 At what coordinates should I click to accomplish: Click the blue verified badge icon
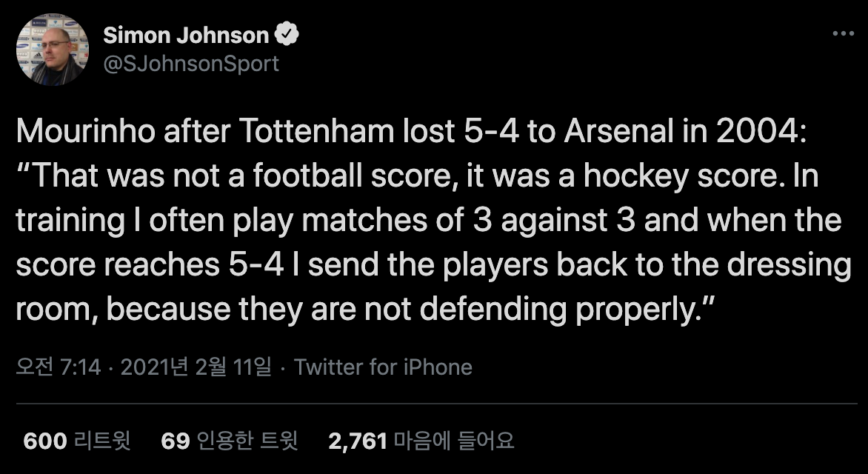tap(287, 35)
